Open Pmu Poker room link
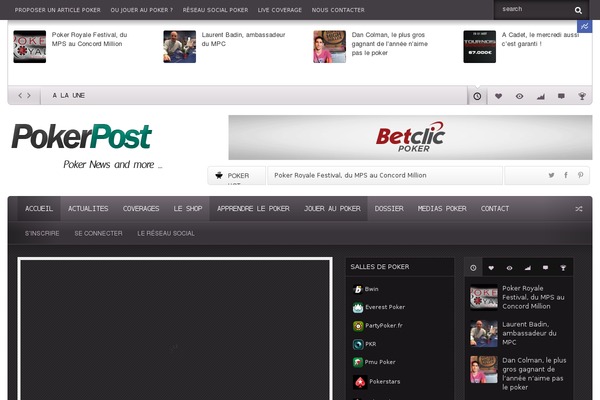600x400 pixels. [x=380, y=362]
